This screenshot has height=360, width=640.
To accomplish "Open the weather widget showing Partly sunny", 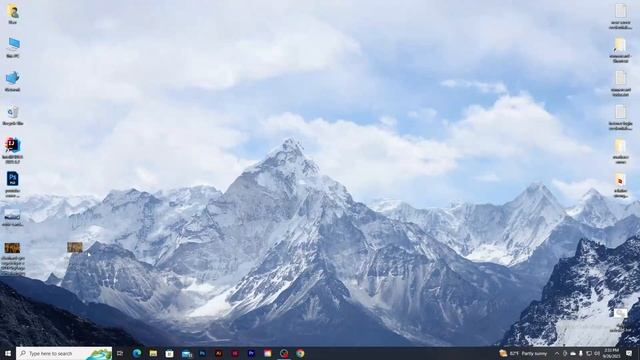I will pyautogui.click(x=523, y=353).
